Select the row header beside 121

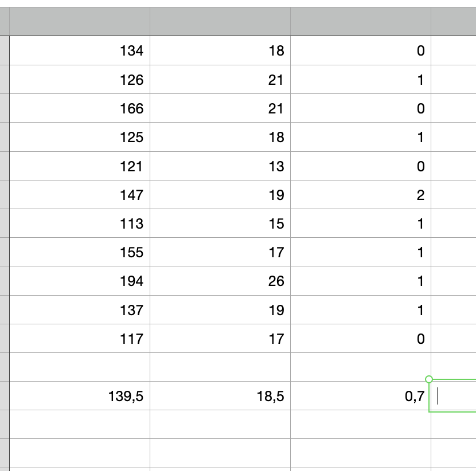[x=5, y=166]
